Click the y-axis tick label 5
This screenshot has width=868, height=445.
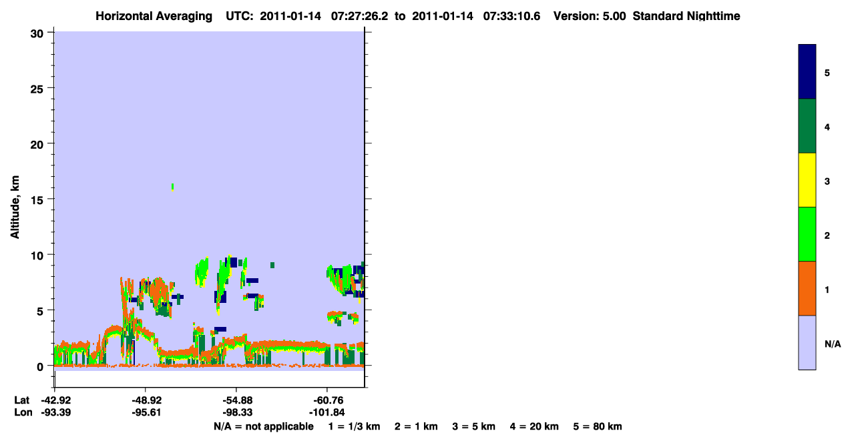tap(41, 311)
